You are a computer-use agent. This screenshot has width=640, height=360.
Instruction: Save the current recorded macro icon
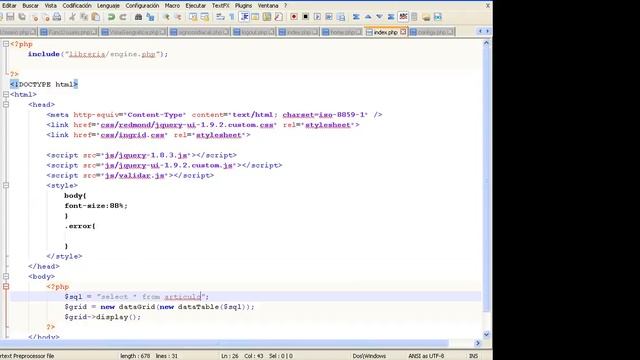click(340, 17)
